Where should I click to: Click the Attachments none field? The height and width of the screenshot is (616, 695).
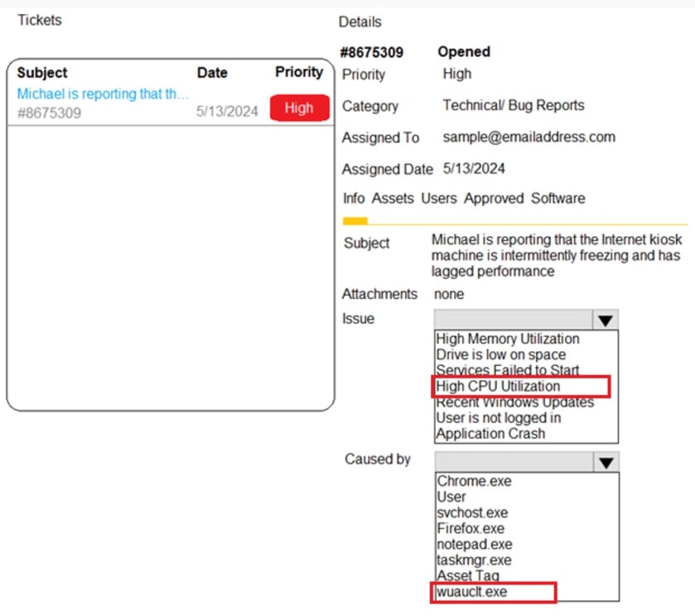tap(448, 294)
